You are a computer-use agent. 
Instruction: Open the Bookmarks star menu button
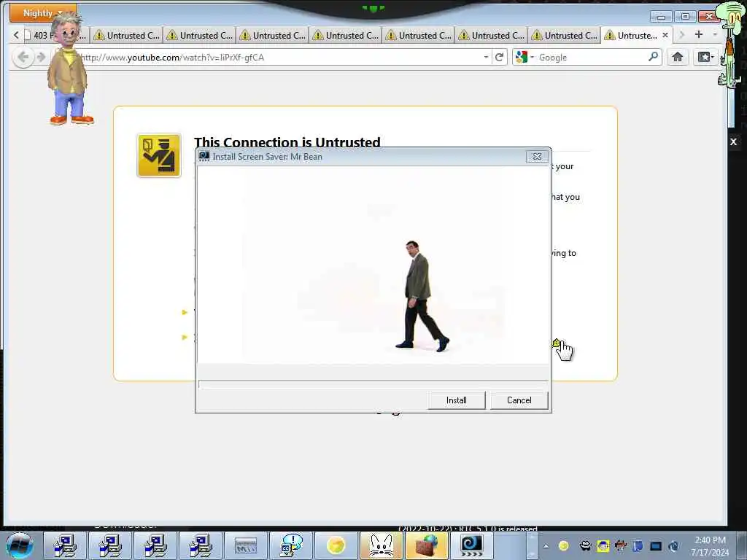coord(705,57)
